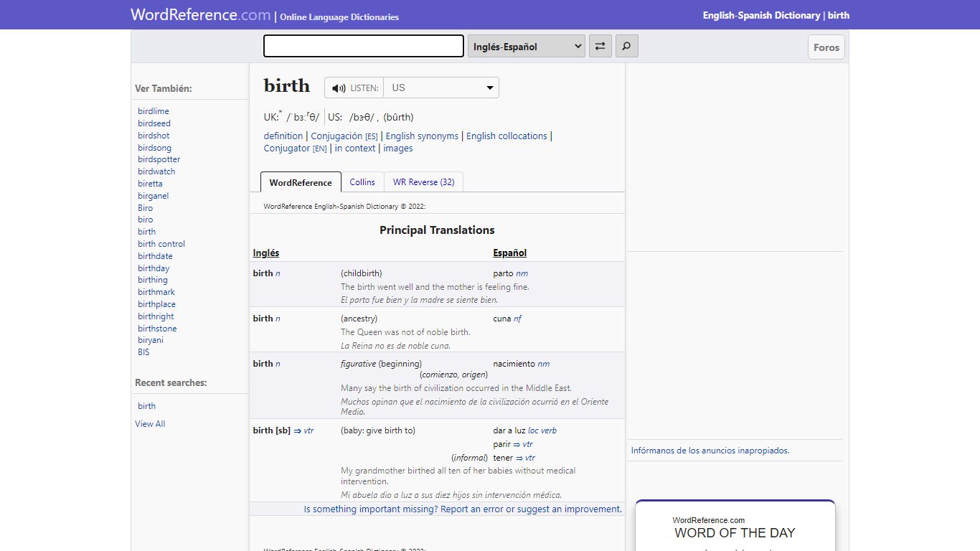The image size is (980, 551).
Task: Open the Conjugación [ES] link
Action: click(344, 136)
